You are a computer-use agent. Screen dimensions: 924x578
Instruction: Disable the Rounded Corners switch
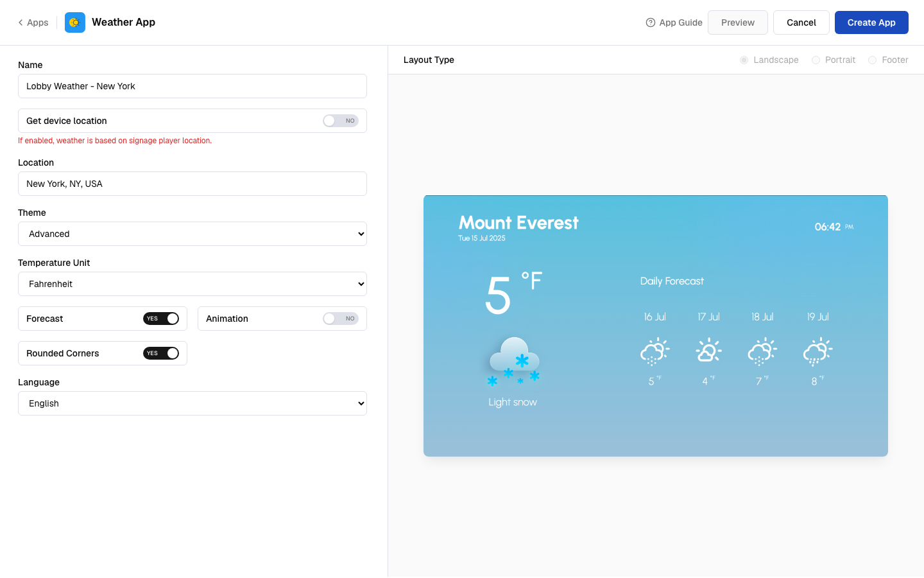coord(161,353)
